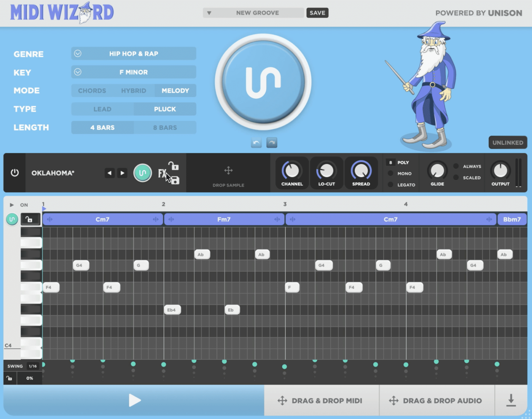Click the Unison regenerate button on the track strip
This screenshot has height=419, width=532.
[142, 172]
